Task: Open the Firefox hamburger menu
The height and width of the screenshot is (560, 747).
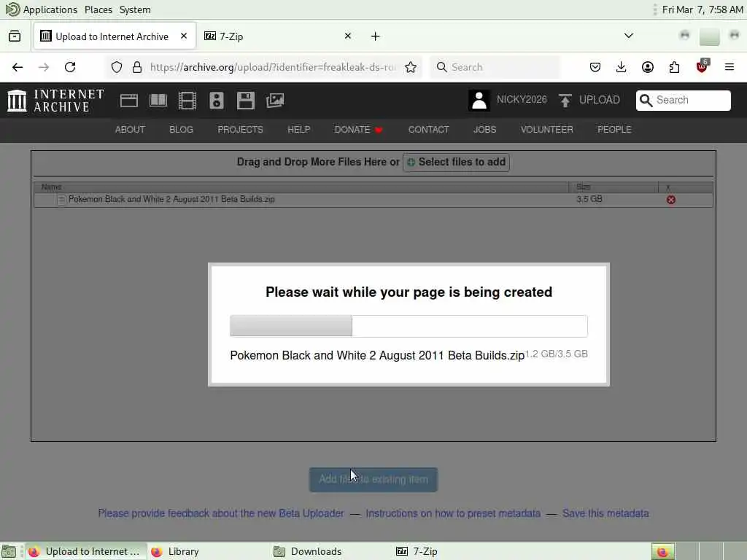Action: (729, 67)
